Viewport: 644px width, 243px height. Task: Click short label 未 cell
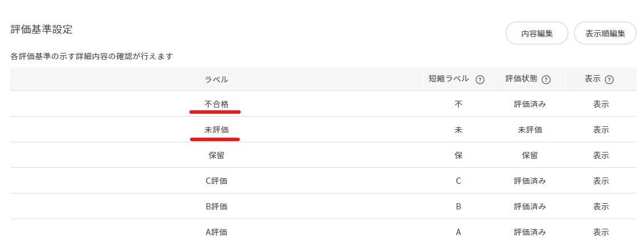click(x=458, y=130)
